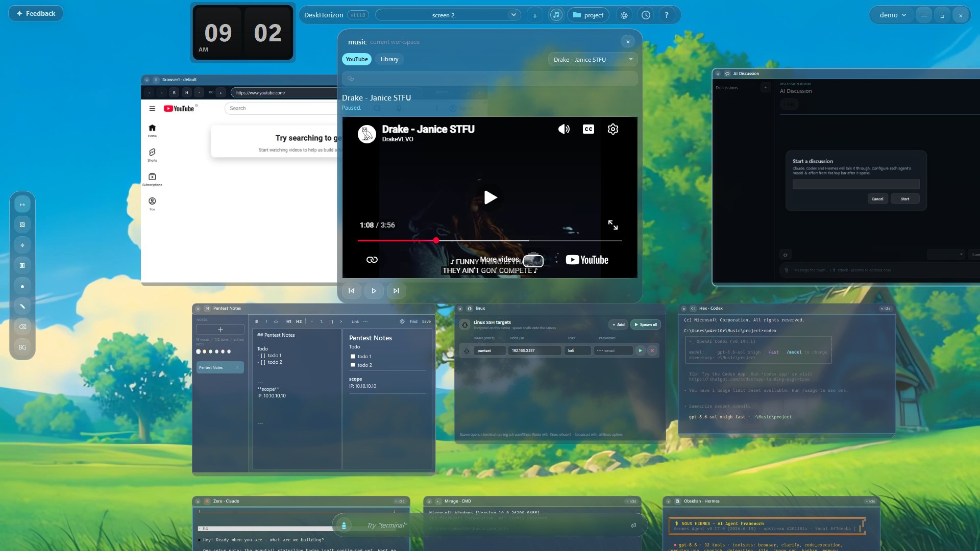Add new note with plus button

[220, 330]
